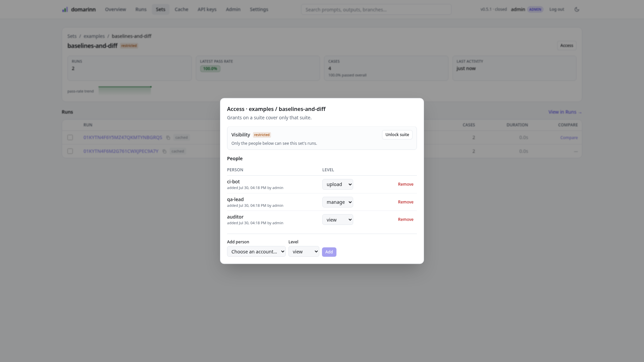Expand Choose an account dropdown
Image resolution: width=644 pixels, height=362 pixels.
click(256, 252)
